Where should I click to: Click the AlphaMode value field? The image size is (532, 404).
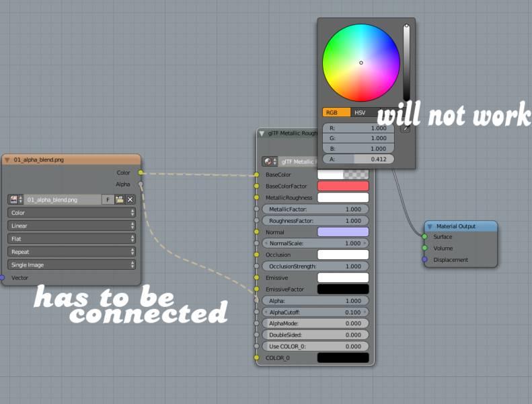(x=315, y=323)
